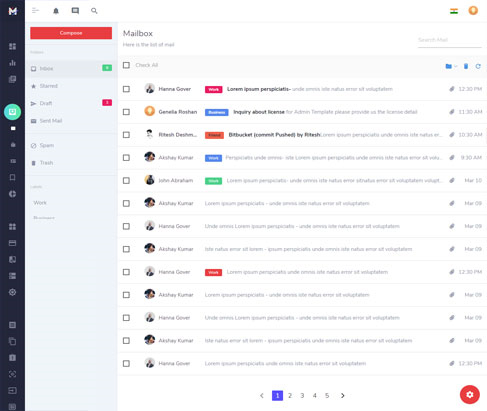Screen dimensions: 487x411
Task: Click the search magnifier icon in header
Action: [x=94, y=11]
